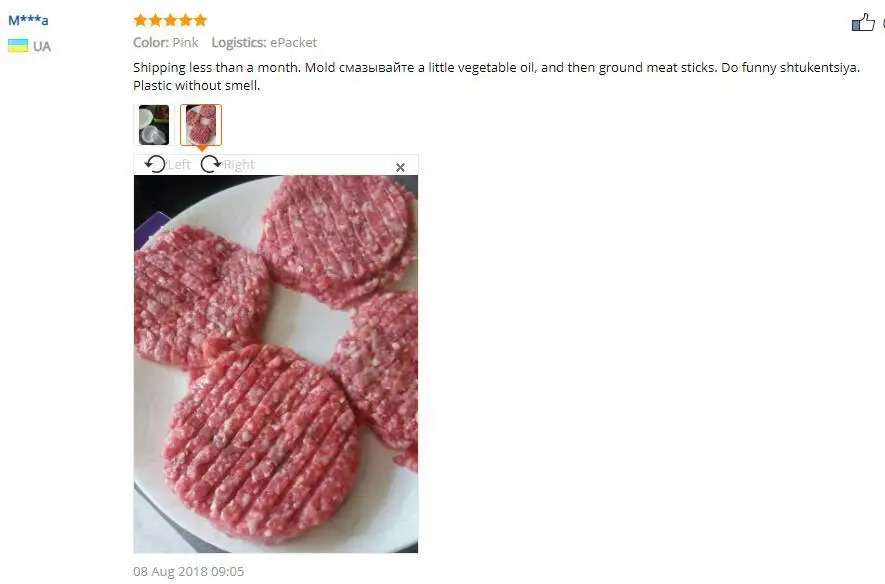The width and height of the screenshot is (885, 584).
Task: Click the counterclockwise rotate-left arrow icon
Action: click(x=155, y=164)
